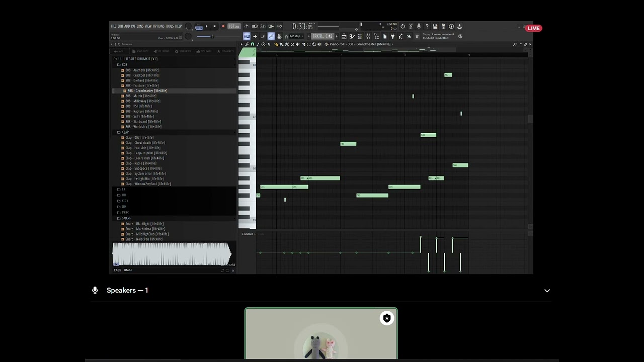Screen dimensions: 644x362
Task: Open the pattern selector TRKTR C #2
Action: coord(323,36)
